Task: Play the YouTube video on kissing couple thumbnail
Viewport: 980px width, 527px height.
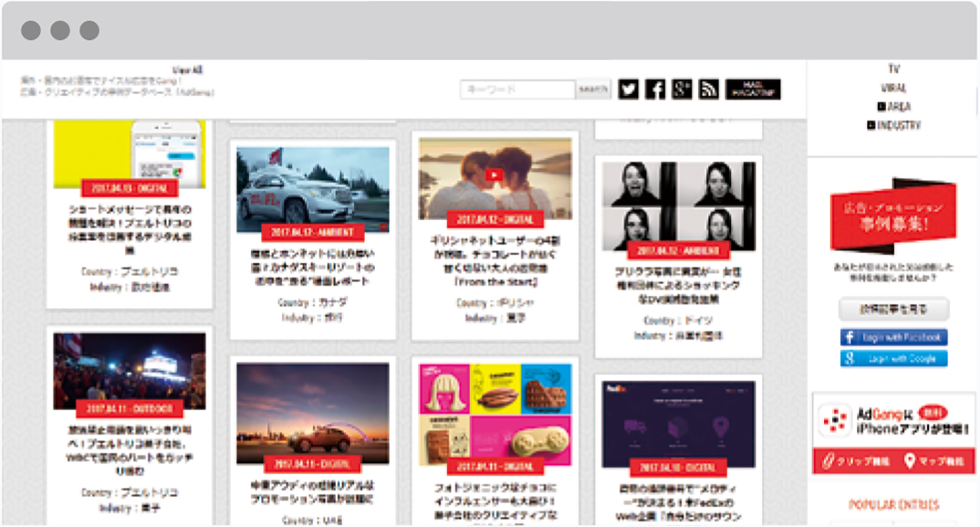Action: [494, 175]
